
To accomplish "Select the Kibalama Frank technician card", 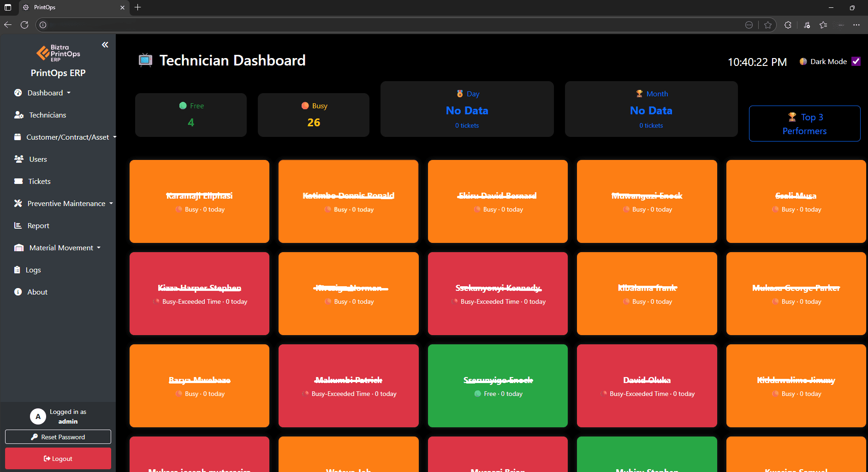I will tap(647, 294).
